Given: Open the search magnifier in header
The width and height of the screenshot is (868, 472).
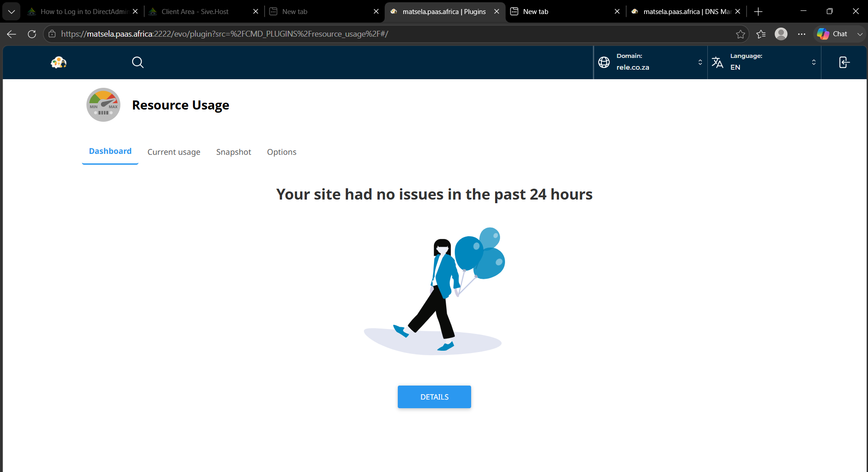Looking at the screenshot, I should click(138, 62).
